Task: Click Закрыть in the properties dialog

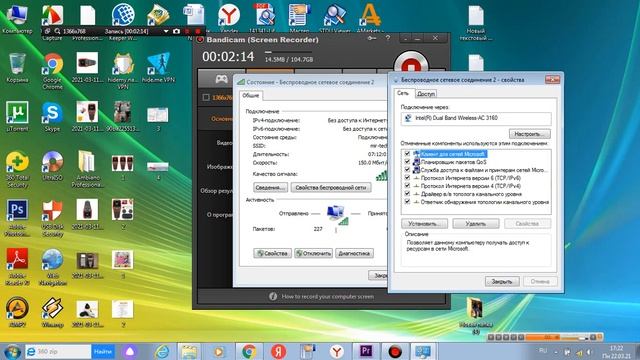Action: (502, 281)
